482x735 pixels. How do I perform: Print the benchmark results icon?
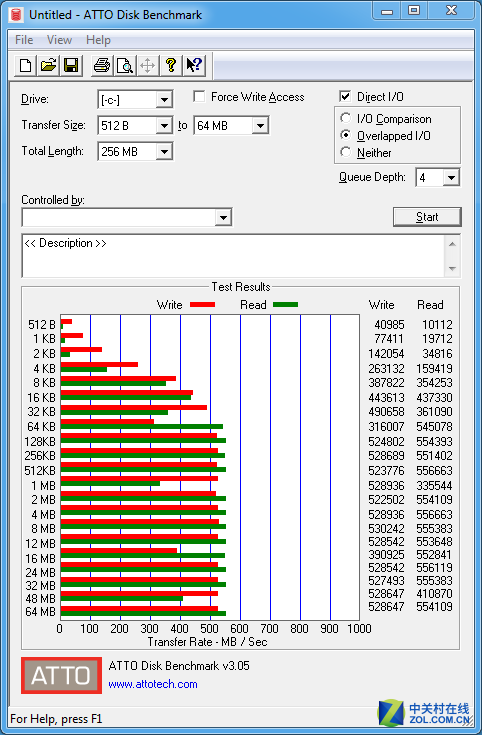(x=102, y=65)
